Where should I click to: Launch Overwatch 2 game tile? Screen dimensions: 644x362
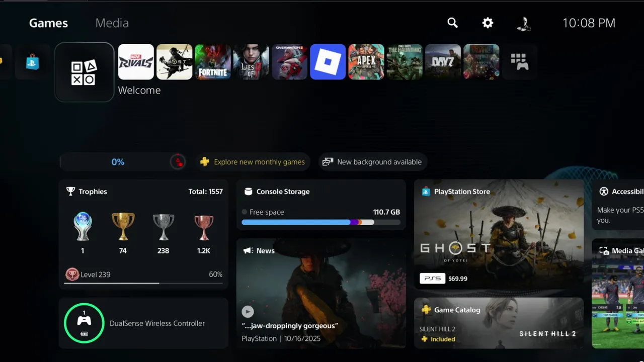pyautogui.click(x=290, y=62)
